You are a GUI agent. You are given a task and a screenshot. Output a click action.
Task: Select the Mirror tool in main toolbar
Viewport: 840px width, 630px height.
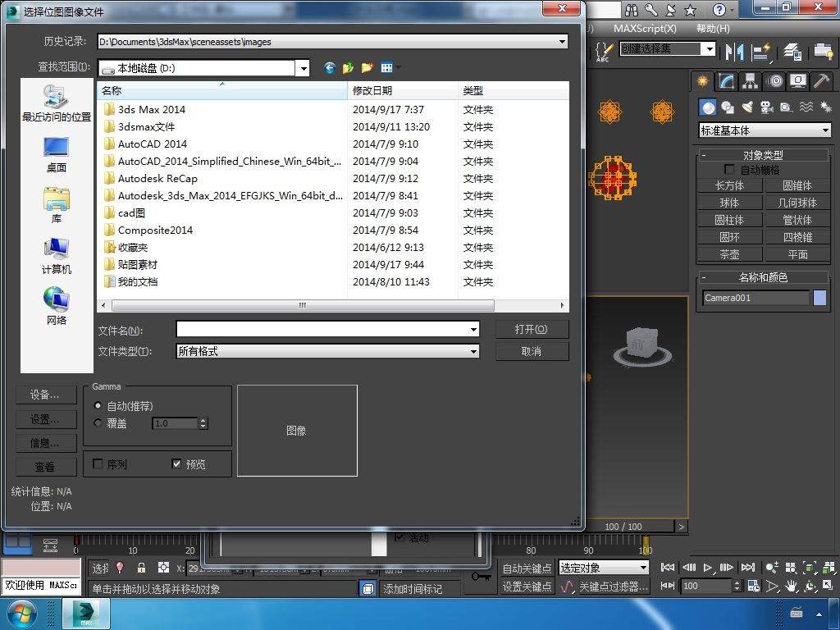tap(734, 52)
